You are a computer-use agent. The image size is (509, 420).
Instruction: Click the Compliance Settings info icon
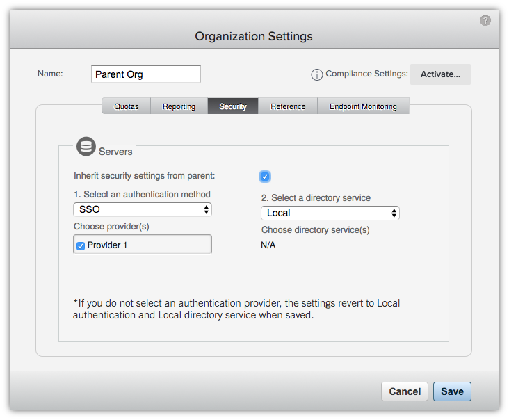click(x=317, y=74)
